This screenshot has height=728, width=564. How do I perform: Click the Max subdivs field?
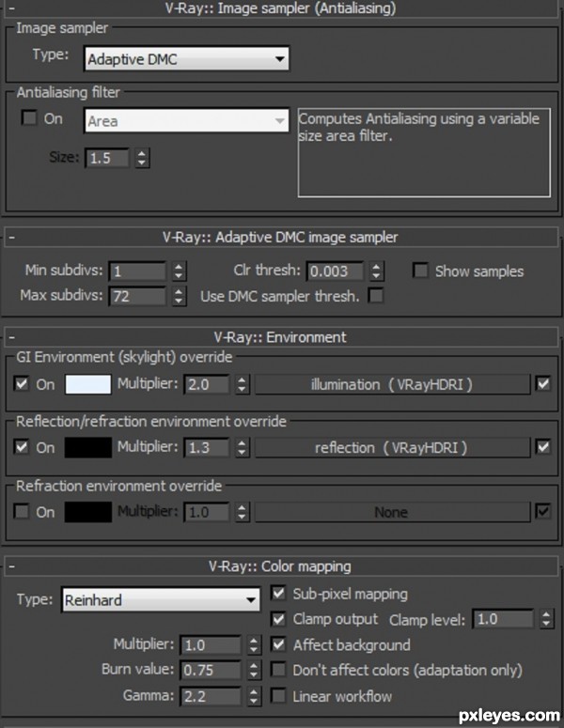(137, 296)
